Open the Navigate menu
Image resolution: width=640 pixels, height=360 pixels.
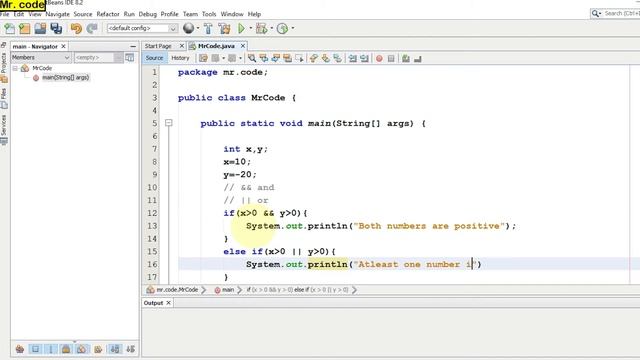coord(58,14)
